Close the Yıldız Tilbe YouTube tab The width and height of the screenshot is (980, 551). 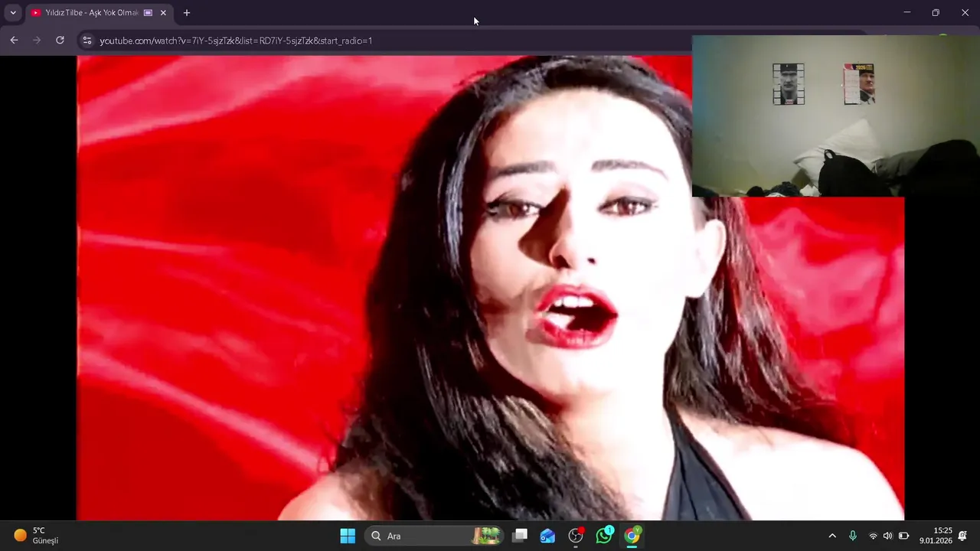[x=163, y=13]
